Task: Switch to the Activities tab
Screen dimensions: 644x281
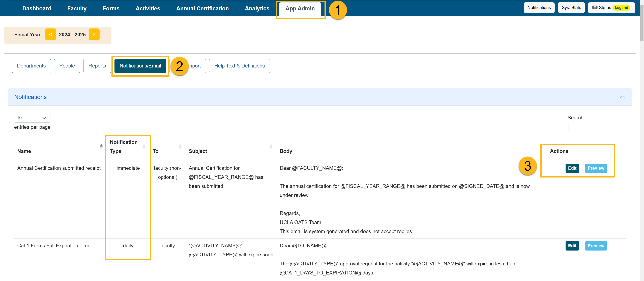Action: (x=148, y=9)
